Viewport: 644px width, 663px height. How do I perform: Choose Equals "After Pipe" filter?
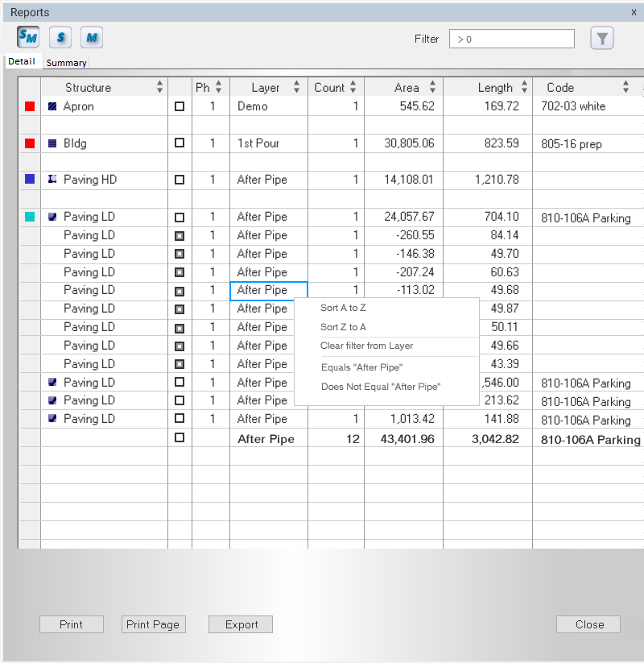[361, 367]
